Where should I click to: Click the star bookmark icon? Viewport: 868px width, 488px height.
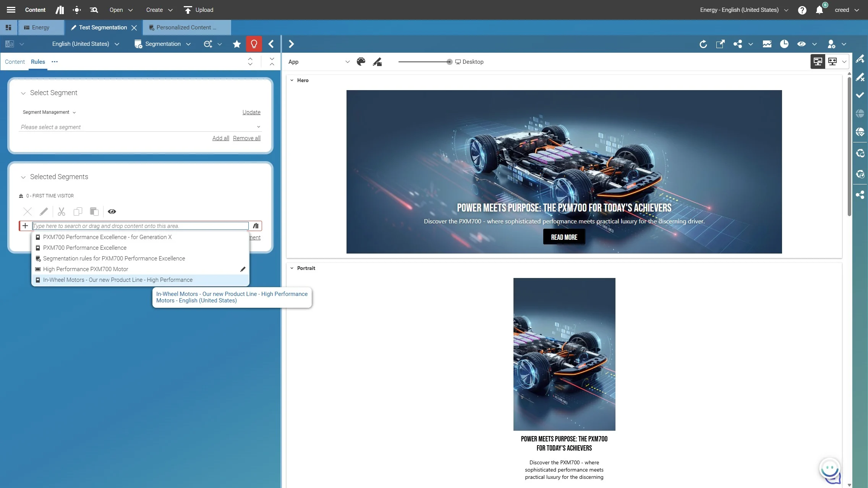[x=237, y=44]
